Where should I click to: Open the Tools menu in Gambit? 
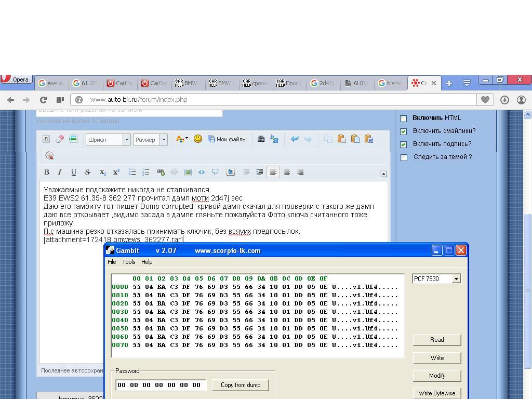tap(128, 262)
